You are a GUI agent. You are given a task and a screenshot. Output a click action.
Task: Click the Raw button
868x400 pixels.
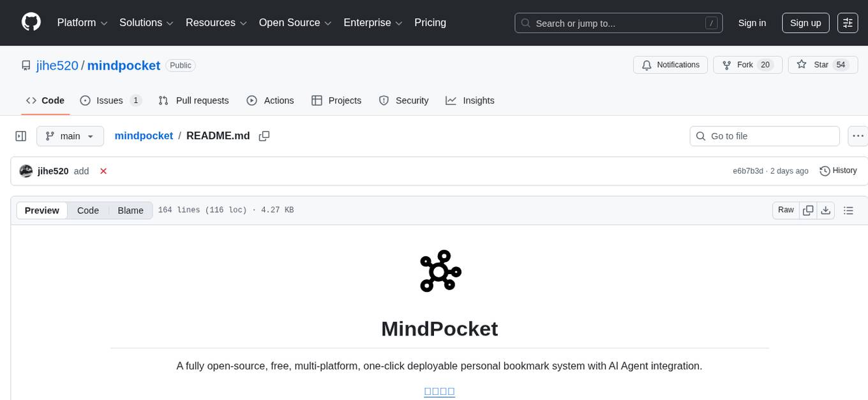785,210
